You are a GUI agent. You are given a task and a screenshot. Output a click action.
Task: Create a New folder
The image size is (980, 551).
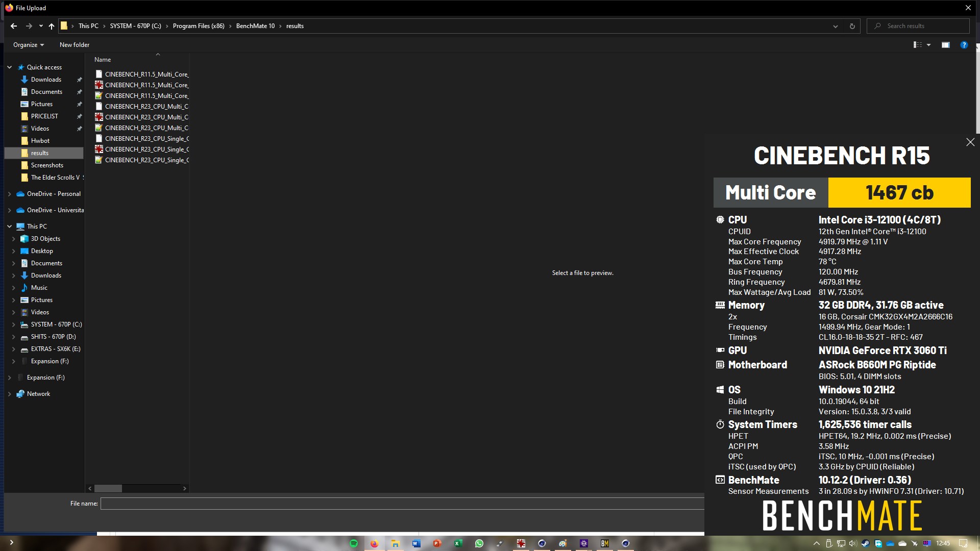(x=75, y=45)
